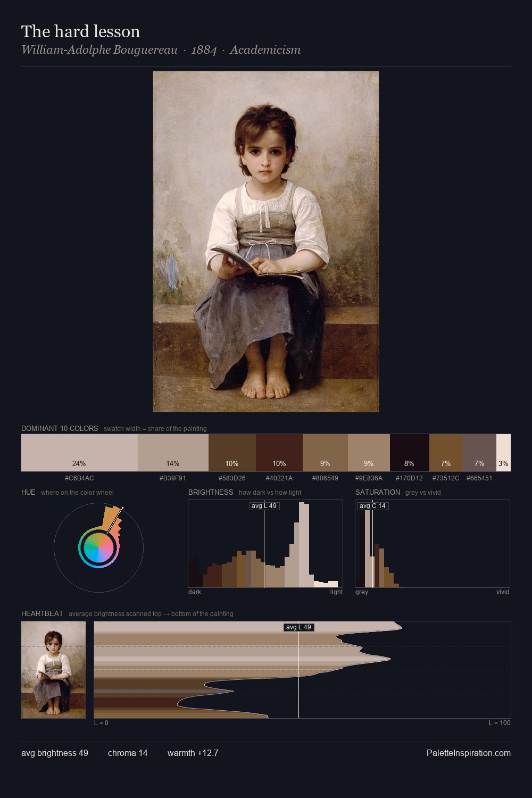Click "avg C 14" marker in saturation chart

(373, 506)
